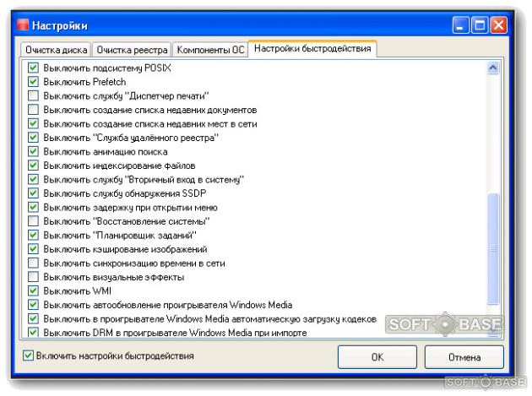Disable Выключить подсистему POSIX checkbox
The image size is (532, 396).
click(34, 68)
